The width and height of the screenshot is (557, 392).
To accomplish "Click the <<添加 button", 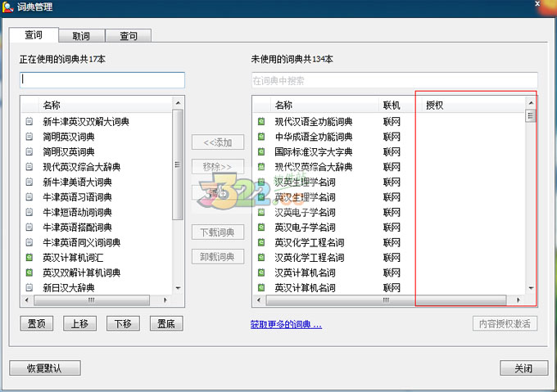I will 218,142.
